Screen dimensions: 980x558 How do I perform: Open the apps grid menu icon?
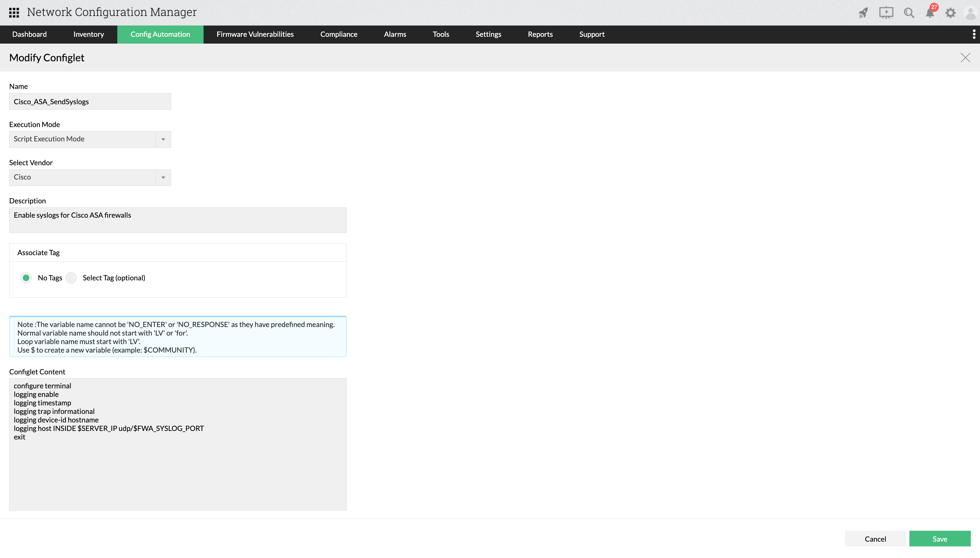14,13
